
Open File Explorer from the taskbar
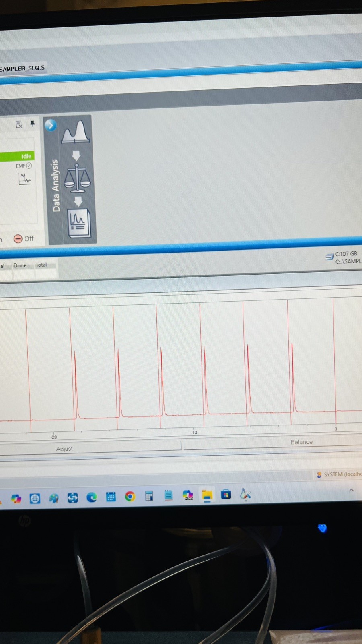pos(207,495)
